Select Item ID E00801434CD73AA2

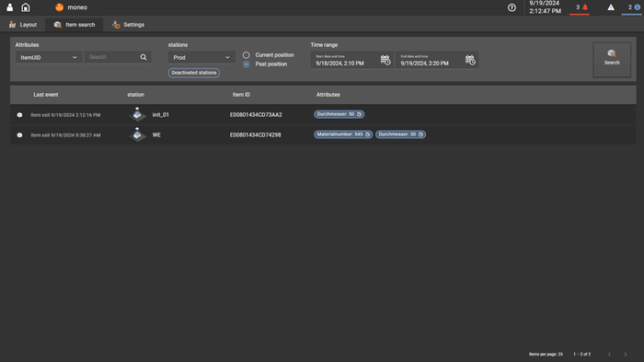pos(256,115)
